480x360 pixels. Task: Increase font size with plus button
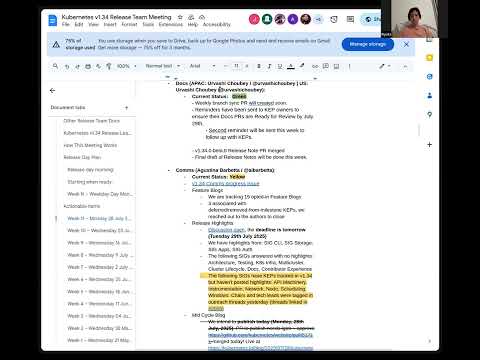247,66
